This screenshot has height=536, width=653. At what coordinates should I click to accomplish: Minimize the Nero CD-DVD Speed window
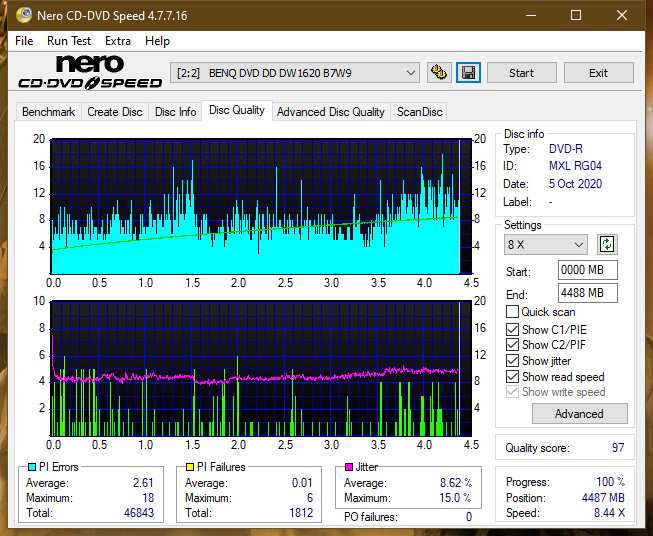click(531, 15)
